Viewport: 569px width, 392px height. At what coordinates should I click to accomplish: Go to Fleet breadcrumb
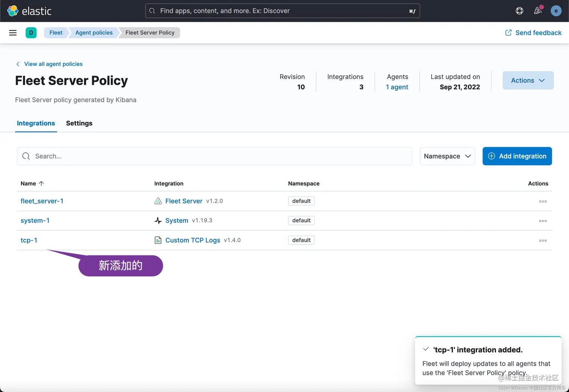pos(56,33)
